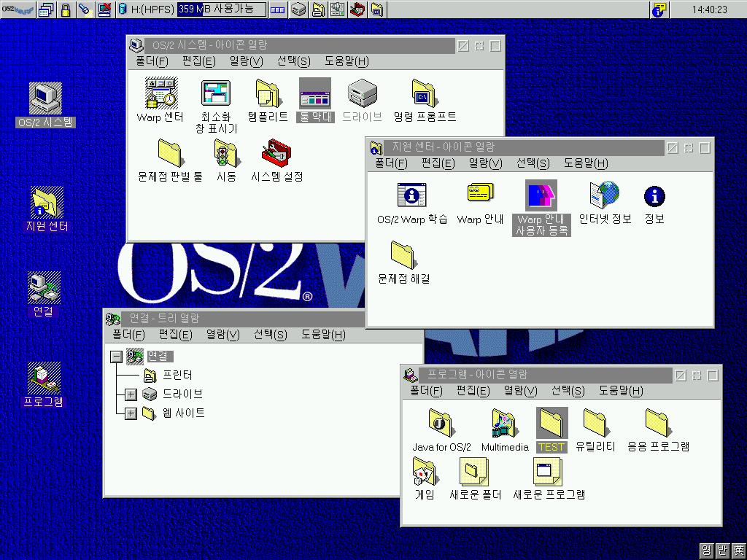Select the 문제점 해결 folder icon
Viewport: 747px width, 560px height.
403,262
